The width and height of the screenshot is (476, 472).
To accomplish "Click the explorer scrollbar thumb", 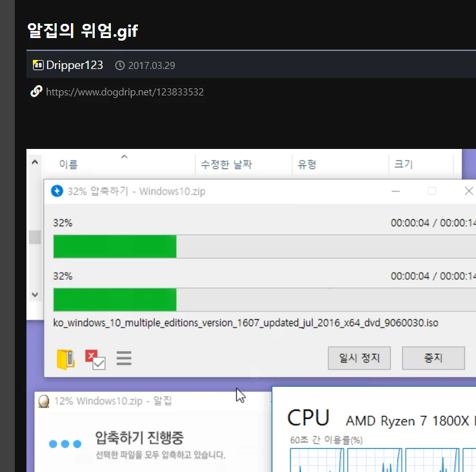I will pos(35,237).
